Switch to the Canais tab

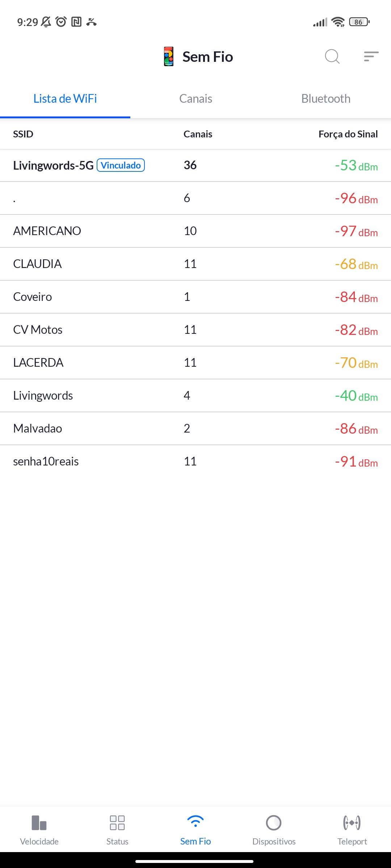pos(195,99)
